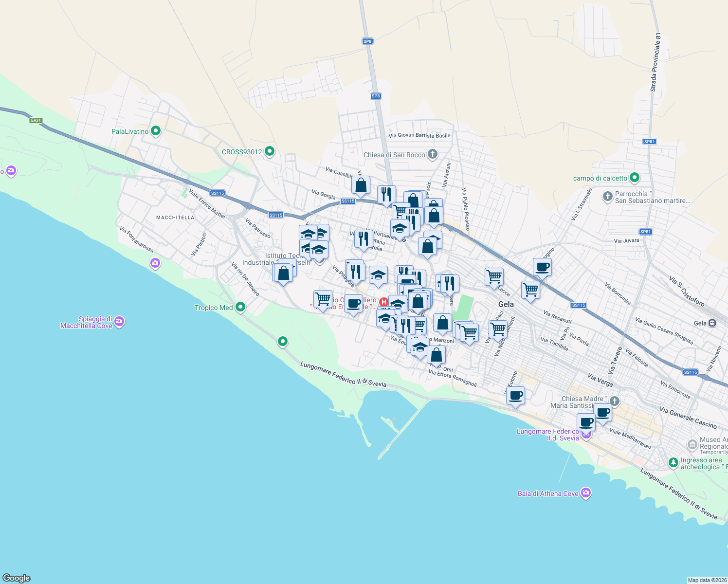Select the CROSS93012 marker
Image resolution: width=728 pixels, height=584 pixels.
(269, 152)
